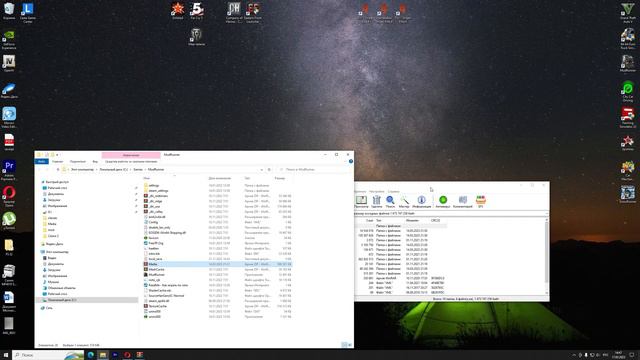The image size is (640, 360).
Task: Click WinRAR's Просмотр (View) toolbar icon
Action: (361, 202)
